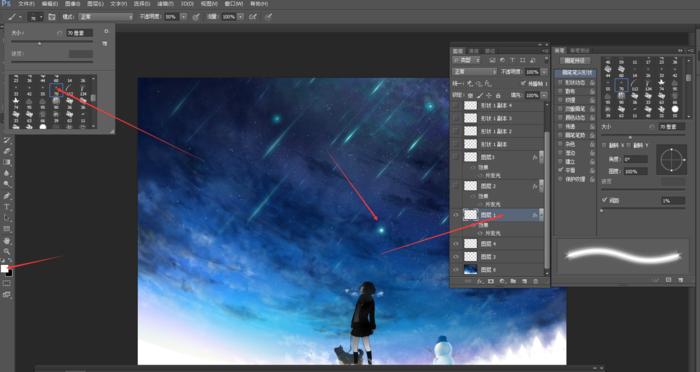700x372 pixels.
Task: Click the new group folder icon
Action: (x=513, y=281)
